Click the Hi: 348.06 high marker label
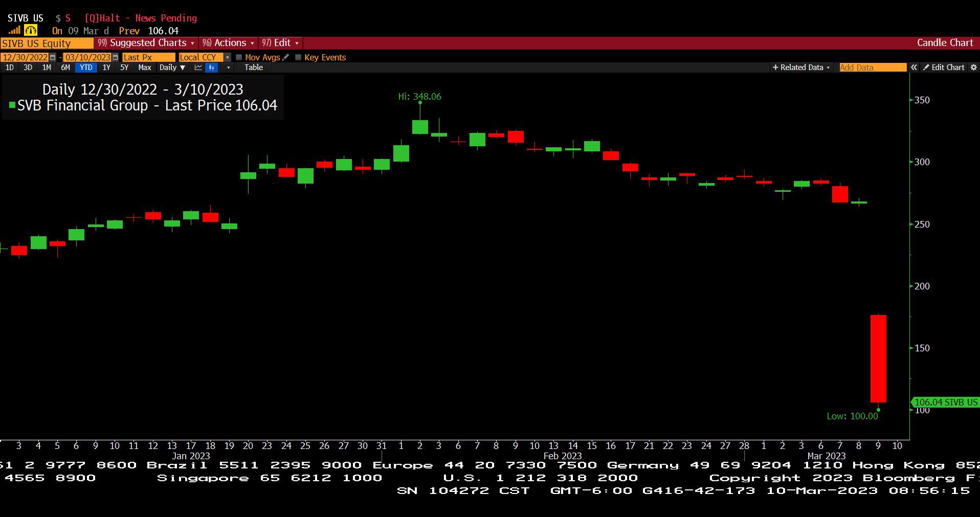980x517 pixels. pyautogui.click(x=420, y=97)
